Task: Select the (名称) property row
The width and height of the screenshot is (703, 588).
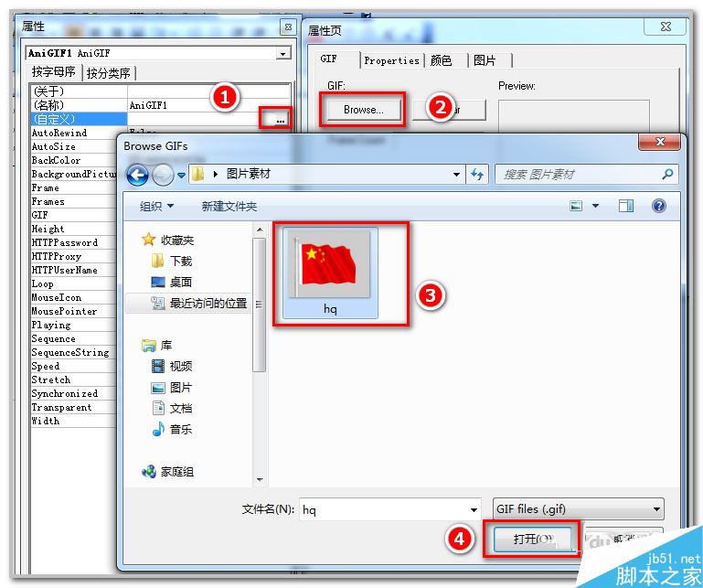Action: [x=161, y=105]
